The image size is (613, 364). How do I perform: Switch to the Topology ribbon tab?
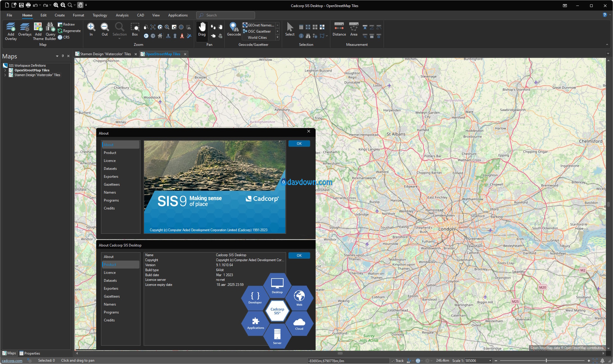click(100, 15)
